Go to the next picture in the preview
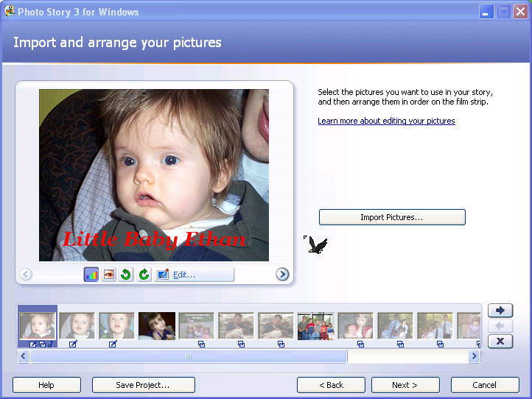Image resolution: width=532 pixels, height=399 pixels. pos(282,275)
